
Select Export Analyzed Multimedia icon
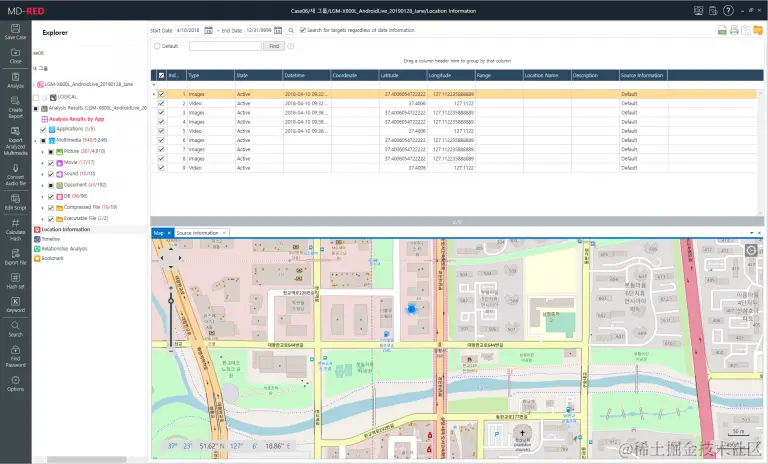(x=15, y=141)
